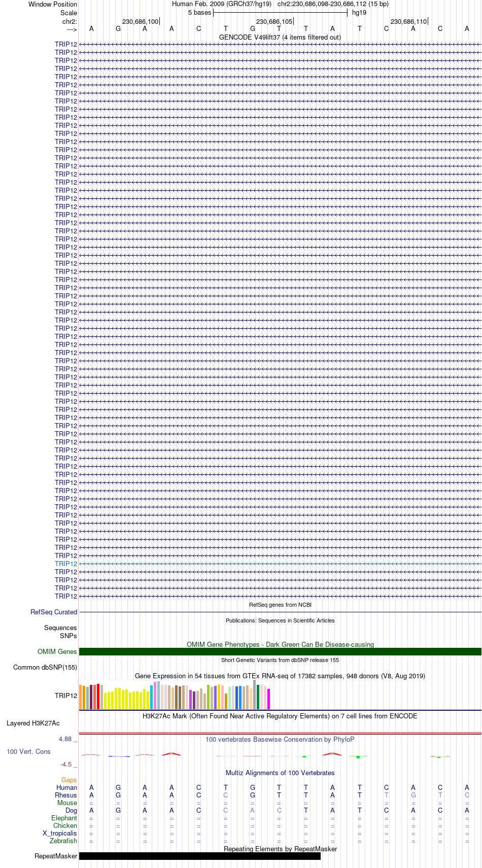This screenshot has width=482, height=868.
Task: Click the Layered H3K27Ac track label
Action: [33, 723]
